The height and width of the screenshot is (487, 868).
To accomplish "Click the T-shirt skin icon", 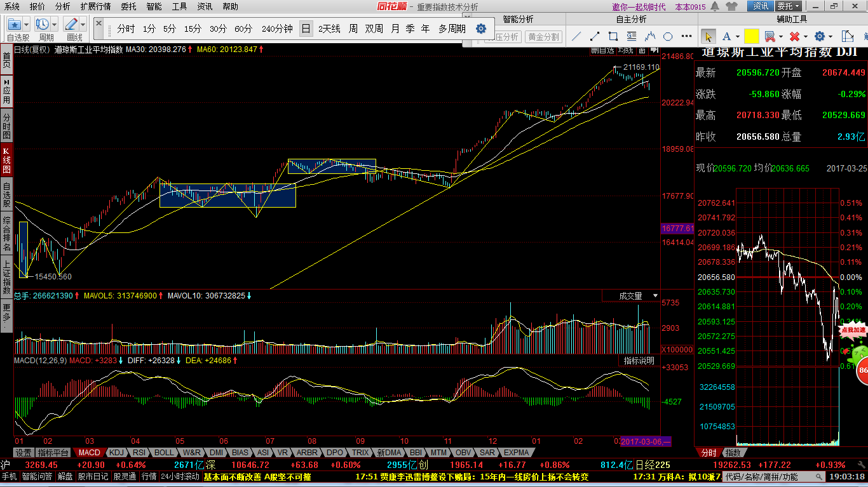I will (731, 6).
